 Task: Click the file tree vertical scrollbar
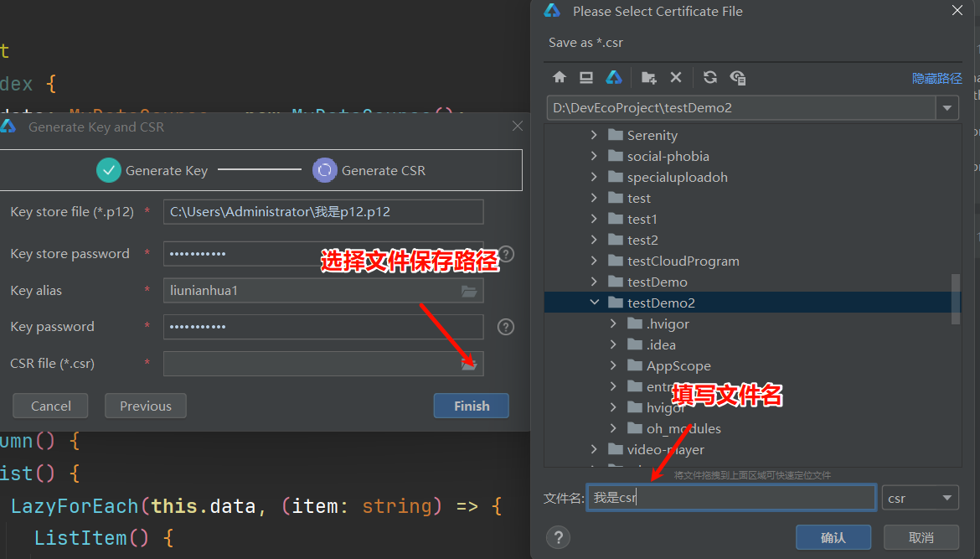point(956,299)
